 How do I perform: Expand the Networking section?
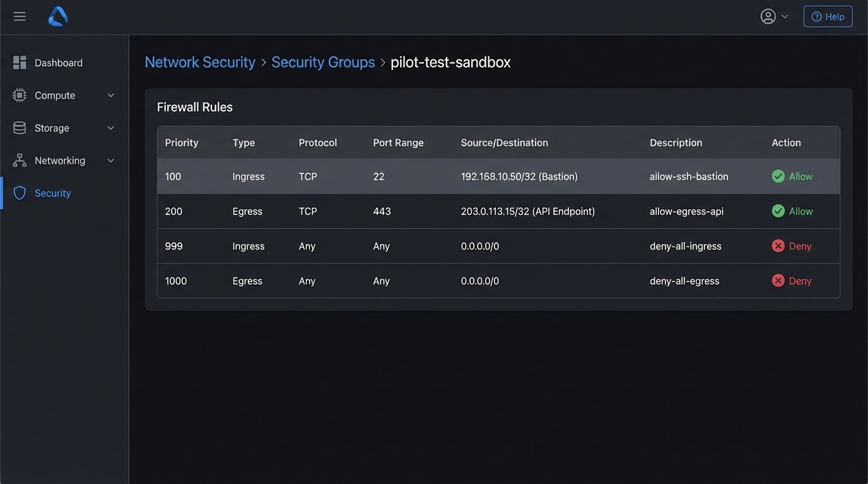[111, 160]
